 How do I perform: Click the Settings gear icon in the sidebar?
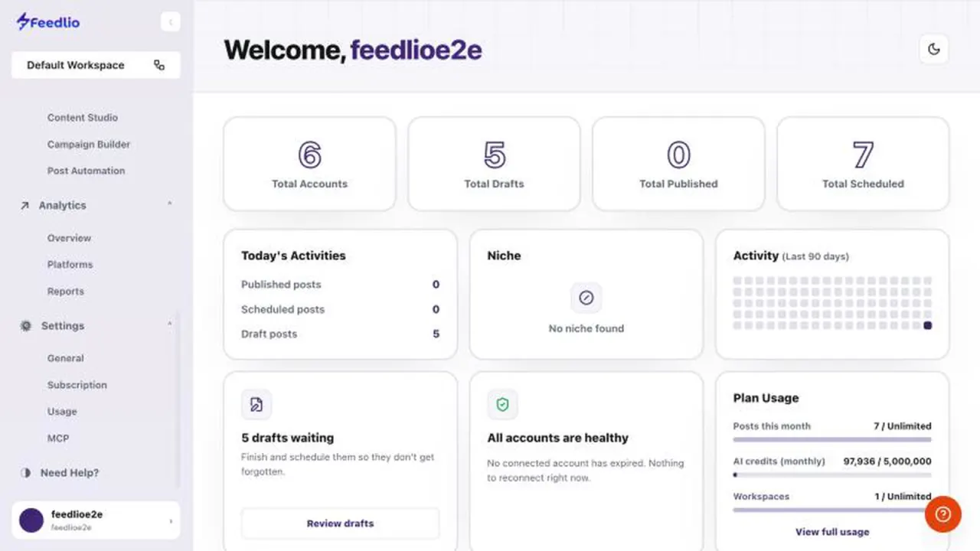pos(26,326)
